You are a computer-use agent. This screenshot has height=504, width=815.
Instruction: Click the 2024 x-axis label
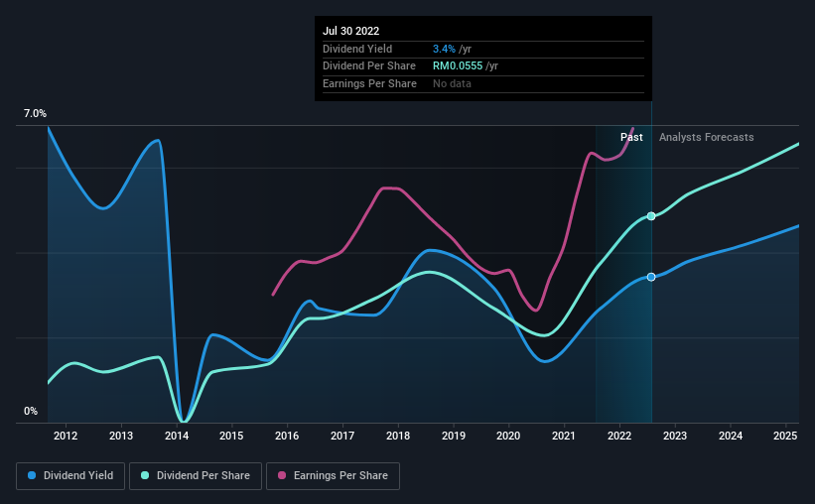point(731,436)
